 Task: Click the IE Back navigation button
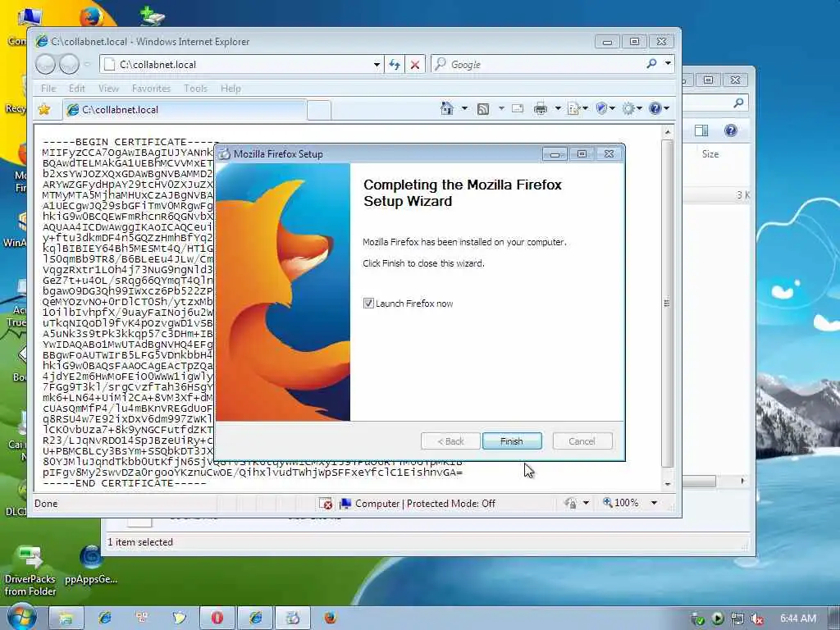click(46, 64)
